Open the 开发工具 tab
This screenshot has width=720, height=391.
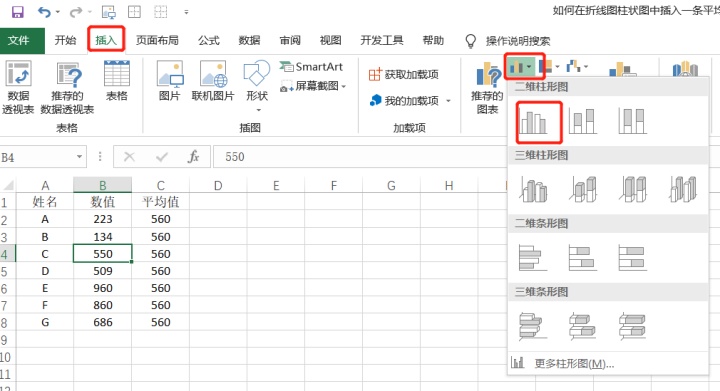382,40
